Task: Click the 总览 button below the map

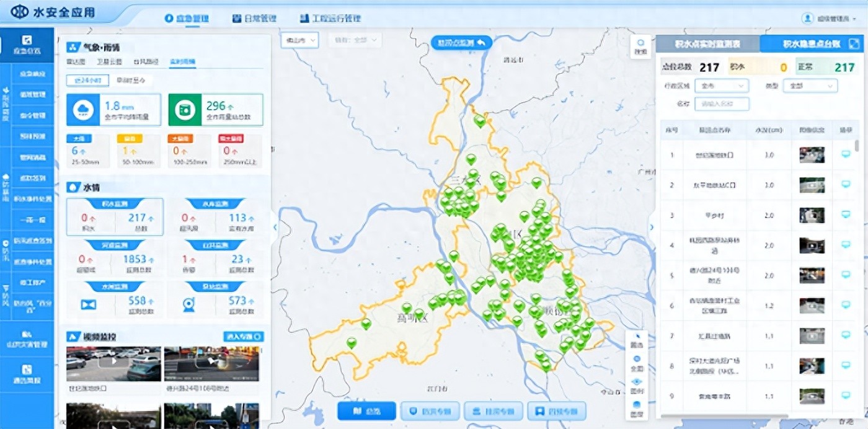Action: point(367,411)
